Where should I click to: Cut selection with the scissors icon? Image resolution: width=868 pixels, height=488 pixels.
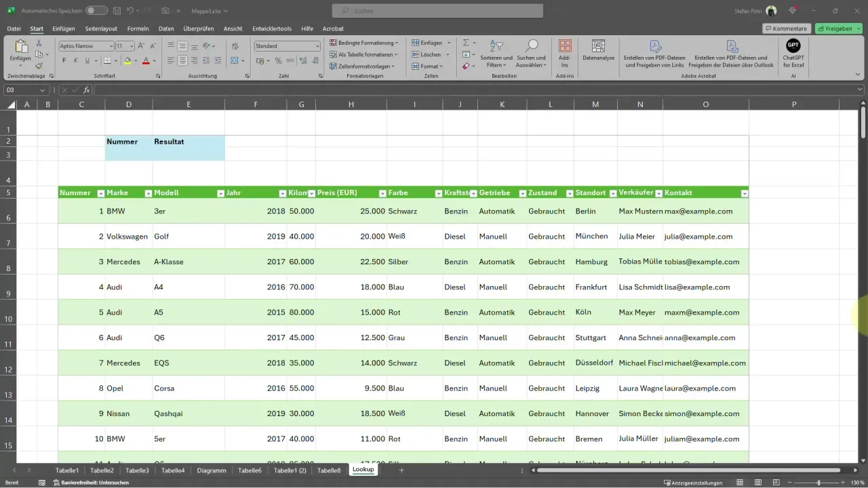tap(39, 43)
